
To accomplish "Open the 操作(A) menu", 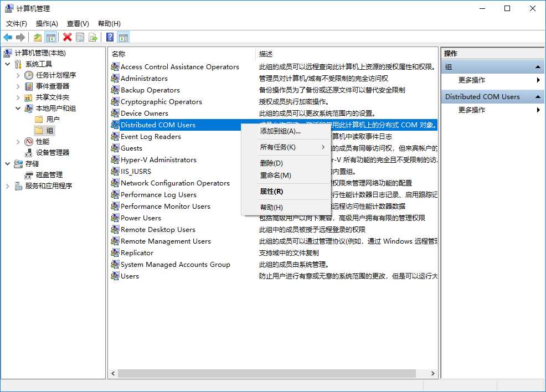I will 47,24.
